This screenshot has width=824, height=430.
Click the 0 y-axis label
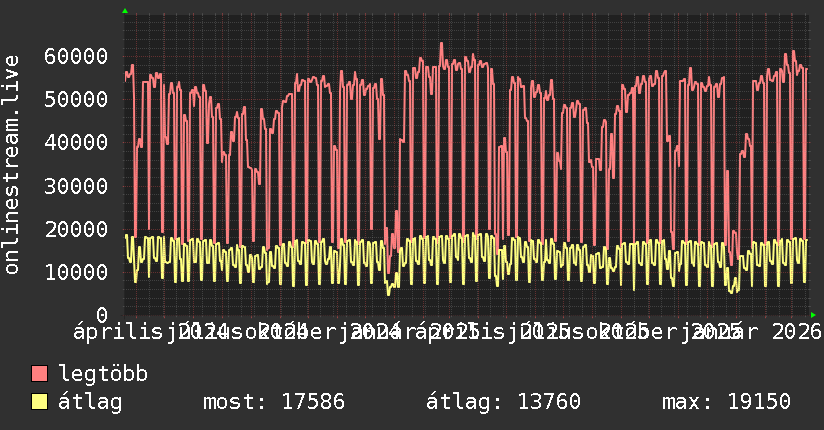[102, 315]
